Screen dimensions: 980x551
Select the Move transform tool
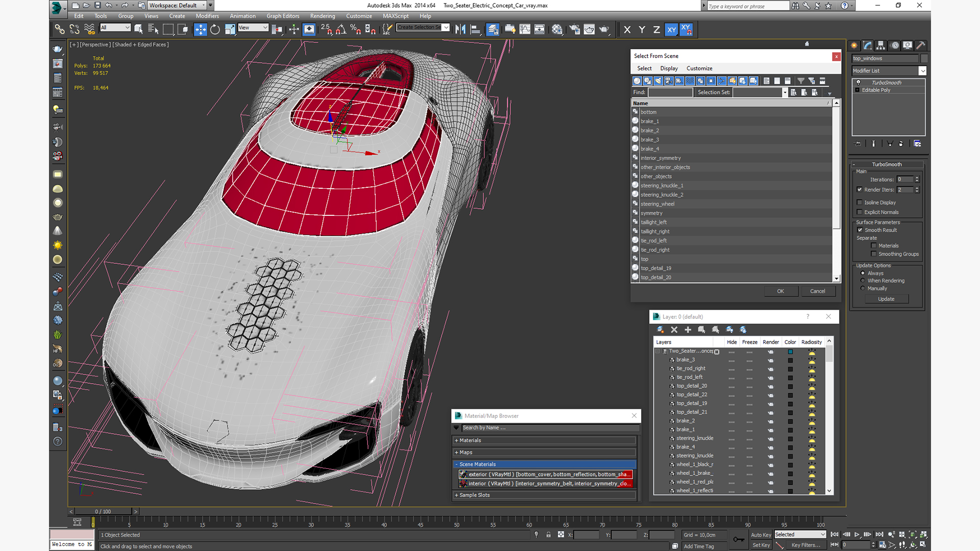(200, 30)
